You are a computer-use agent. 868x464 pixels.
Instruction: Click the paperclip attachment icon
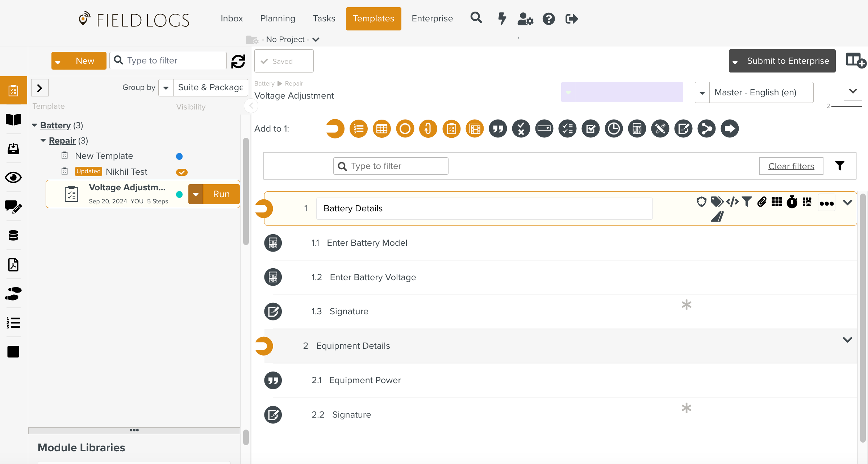pos(762,202)
